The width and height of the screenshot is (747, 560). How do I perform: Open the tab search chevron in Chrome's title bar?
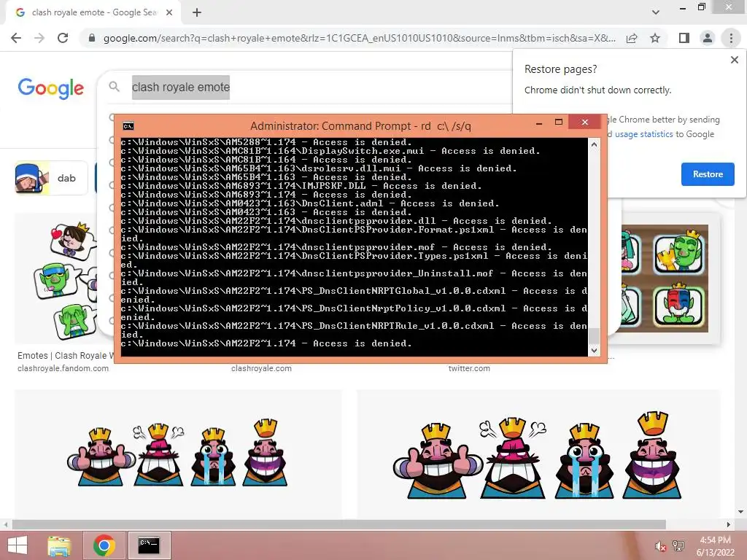pyautogui.click(x=656, y=13)
